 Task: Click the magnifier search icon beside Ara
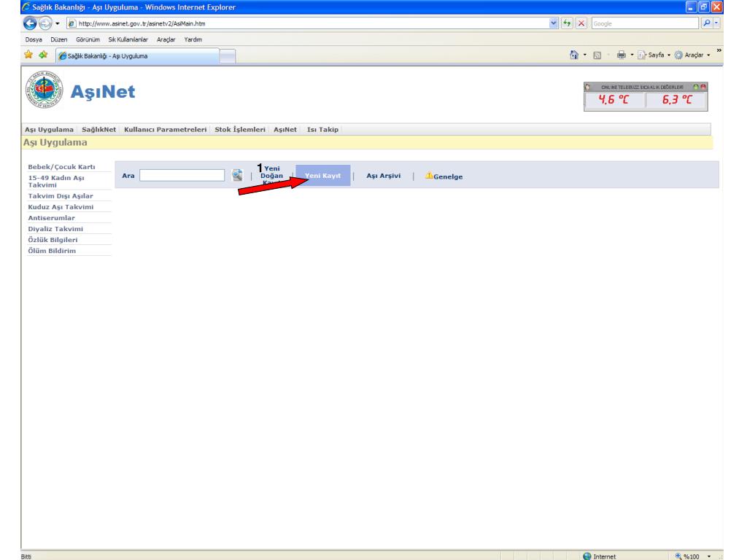237,175
